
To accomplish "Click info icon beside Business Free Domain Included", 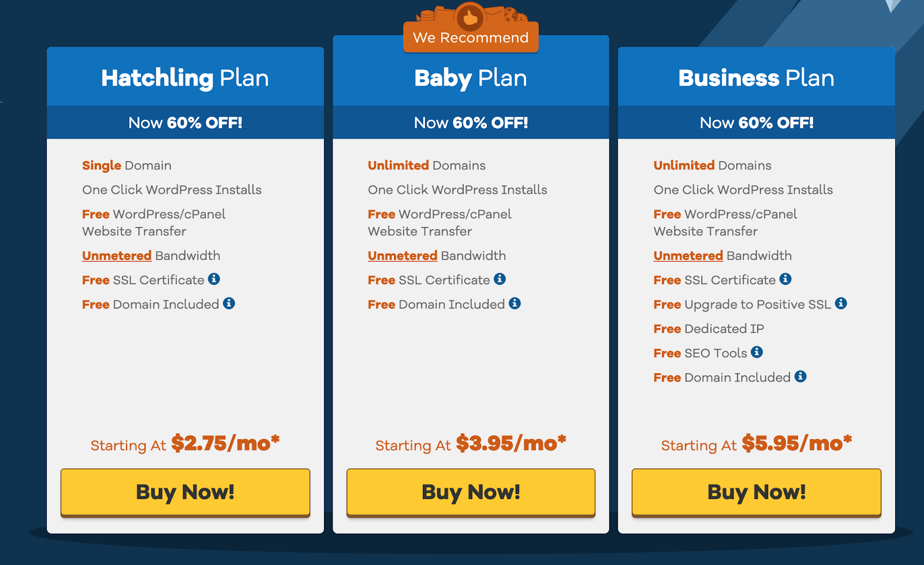I will [x=800, y=377].
